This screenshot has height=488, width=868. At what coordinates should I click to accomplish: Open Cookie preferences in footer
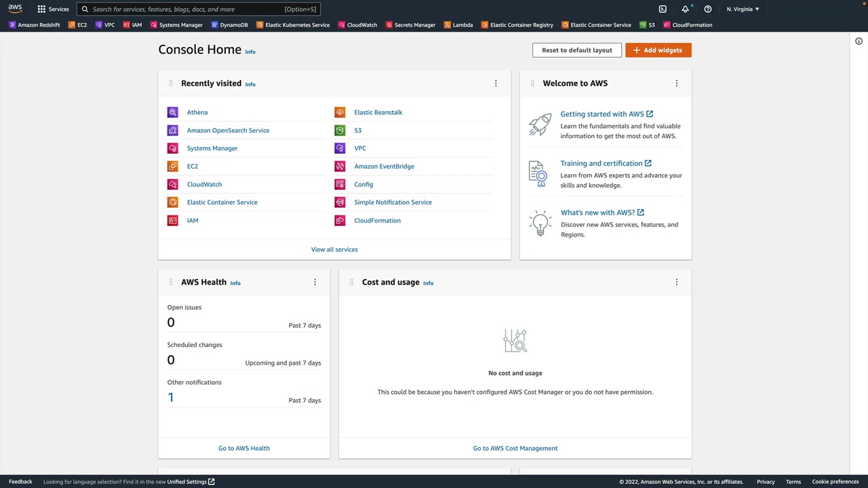[x=835, y=482]
